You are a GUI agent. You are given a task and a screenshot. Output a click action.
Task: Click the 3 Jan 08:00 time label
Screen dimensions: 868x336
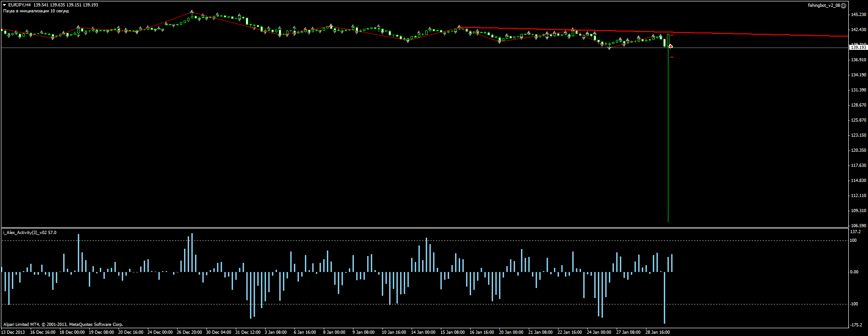click(x=276, y=332)
